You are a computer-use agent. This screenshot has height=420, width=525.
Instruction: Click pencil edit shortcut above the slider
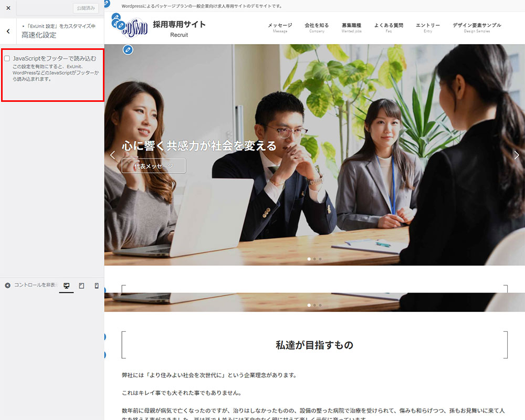click(x=128, y=50)
